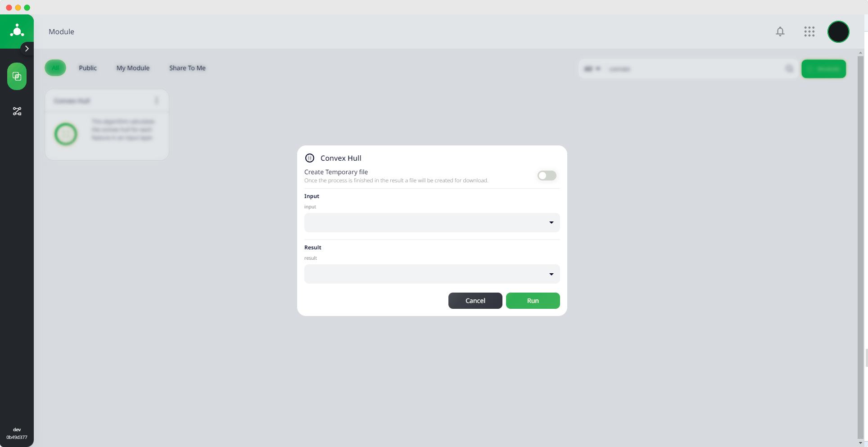Expand the sidebar with arrow

27,49
